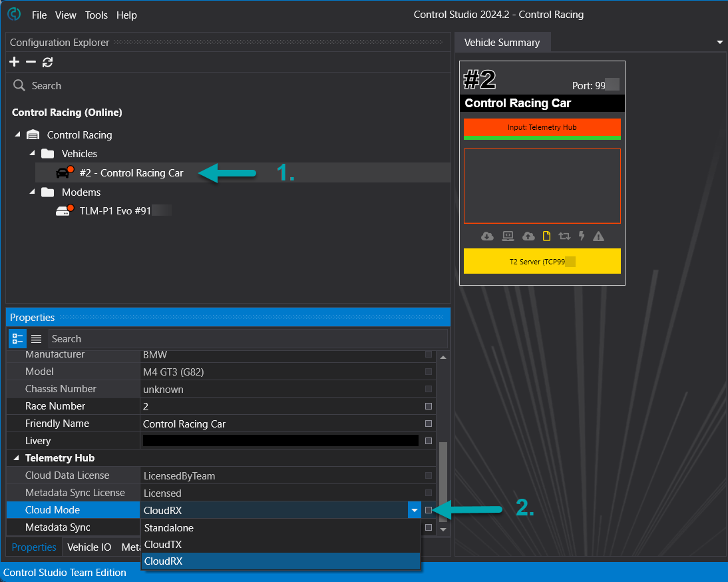The width and height of the screenshot is (728, 582).
Task: Click the 'Input: Telemetry Hub' orange bar
Action: pyautogui.click(x=542, y=127)
